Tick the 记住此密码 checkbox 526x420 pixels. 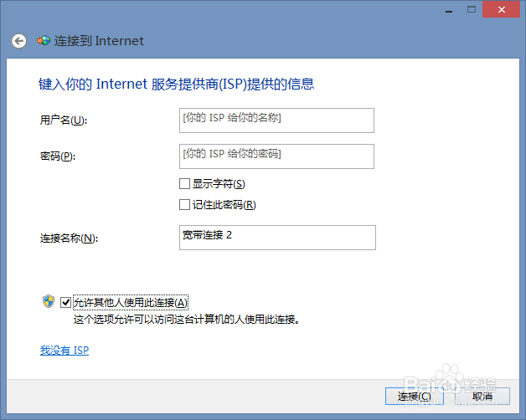185,204
